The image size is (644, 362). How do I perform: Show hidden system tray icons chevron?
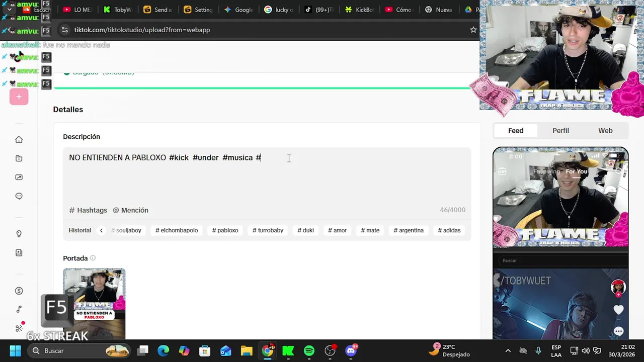coord(508,350)
